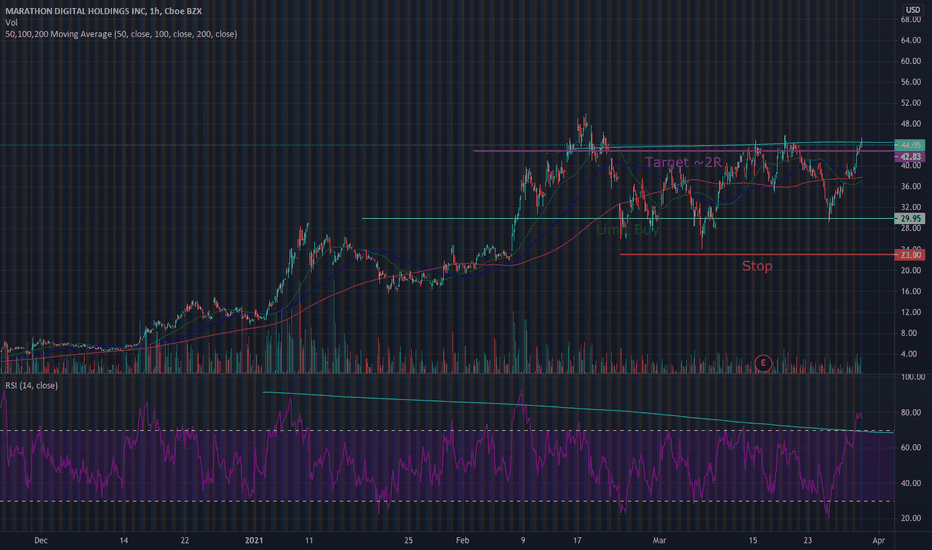
Task: Click the 16.00 price axis value
Action: [x=911, y=291]
